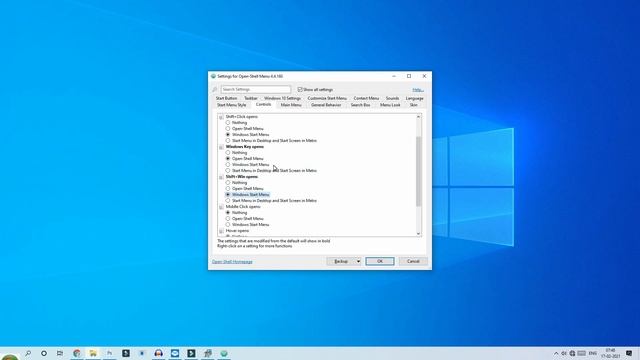Select Nothing under Windows Key opens
This screenshot has height=360, width=640.
[228, 153]
